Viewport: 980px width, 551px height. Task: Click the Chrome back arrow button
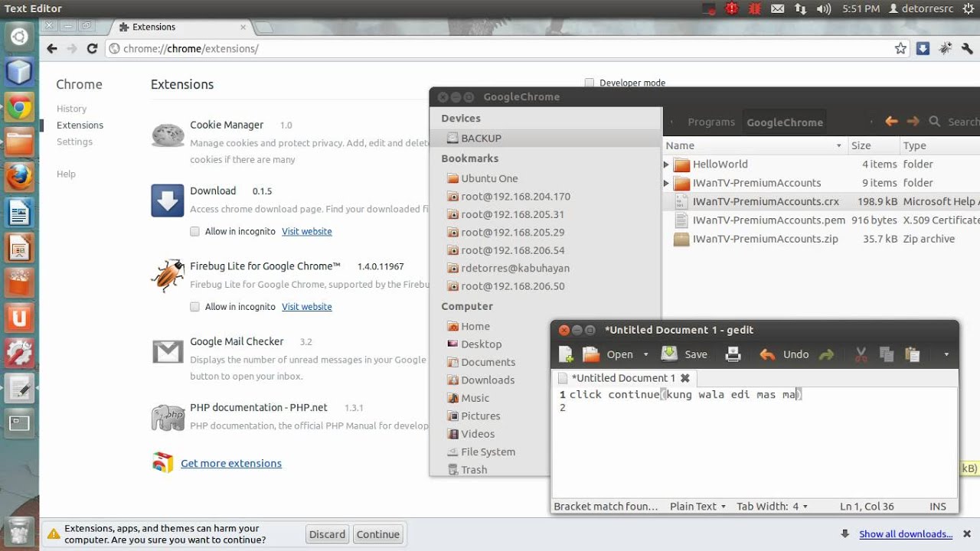click(x=52, y=48)
